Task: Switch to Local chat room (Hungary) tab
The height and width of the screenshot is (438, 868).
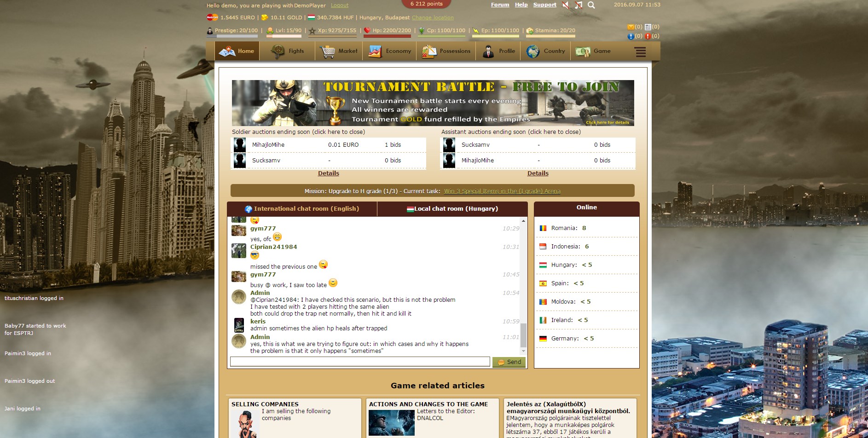Action: (452, 209)
